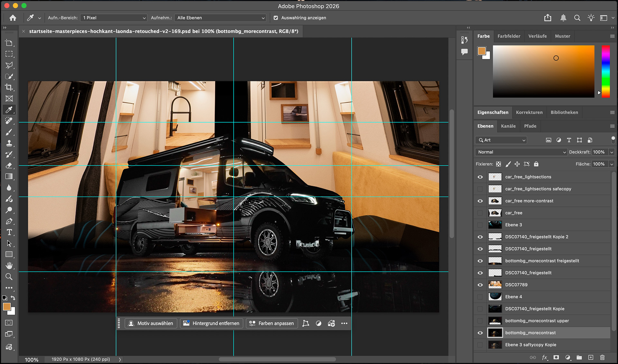Select the Type tool
This screenshot has width=618, height=364.
click(x=9, y=232)
